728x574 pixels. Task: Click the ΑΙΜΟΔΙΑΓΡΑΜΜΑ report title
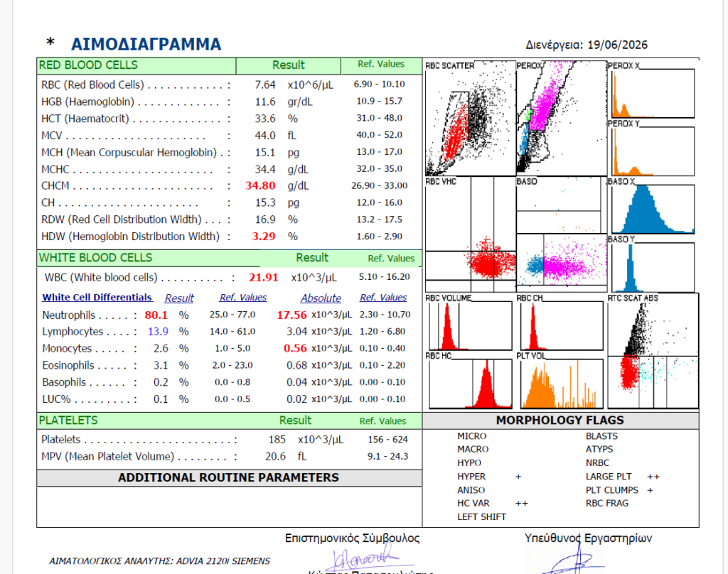click(146, 44)
